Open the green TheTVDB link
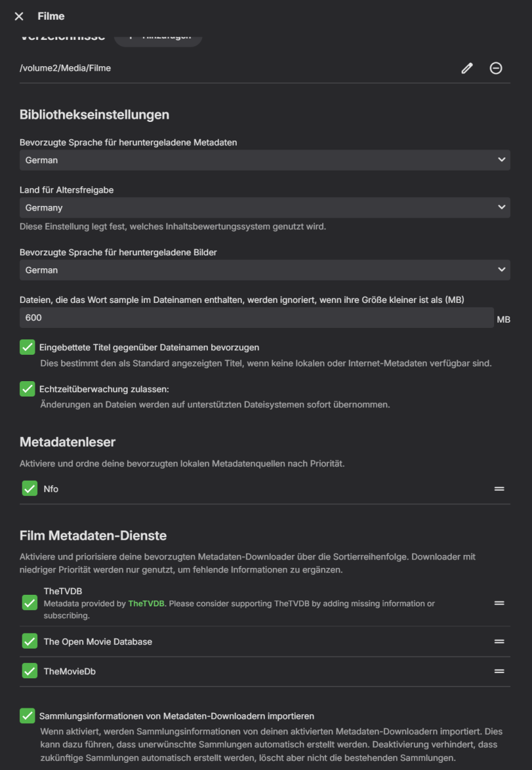The image size is (532, 770). tap(146, 604)
